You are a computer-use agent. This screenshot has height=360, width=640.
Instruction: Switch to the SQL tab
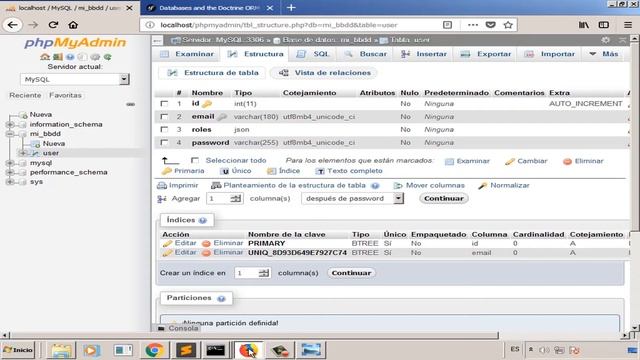click(x=313, y=54)
